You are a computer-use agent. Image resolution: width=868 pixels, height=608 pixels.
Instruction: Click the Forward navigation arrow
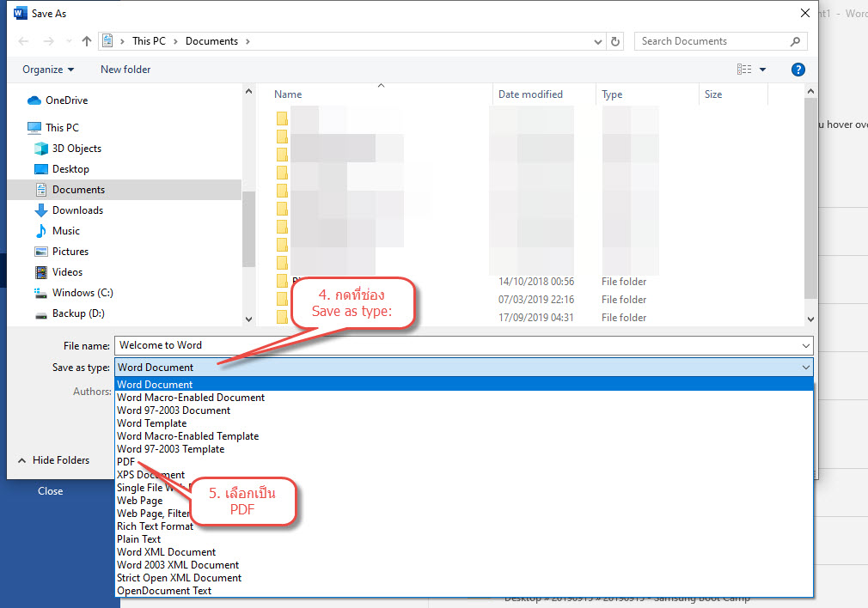click(49, 41)
